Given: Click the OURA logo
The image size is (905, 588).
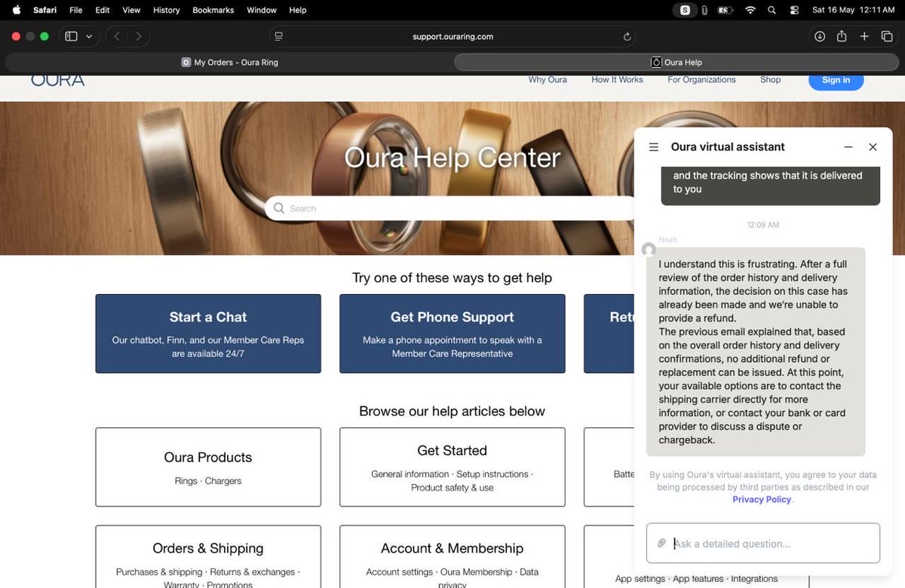Looking at the screenshot, I should click(58, 80).
